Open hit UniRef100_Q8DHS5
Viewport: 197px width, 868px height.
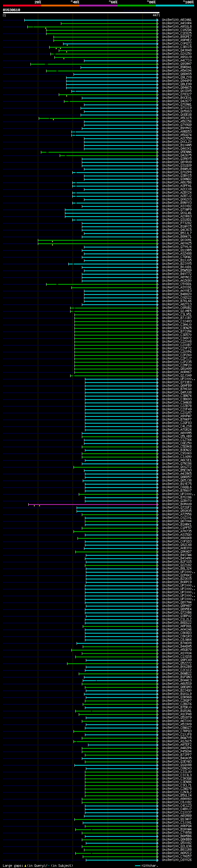176,74
